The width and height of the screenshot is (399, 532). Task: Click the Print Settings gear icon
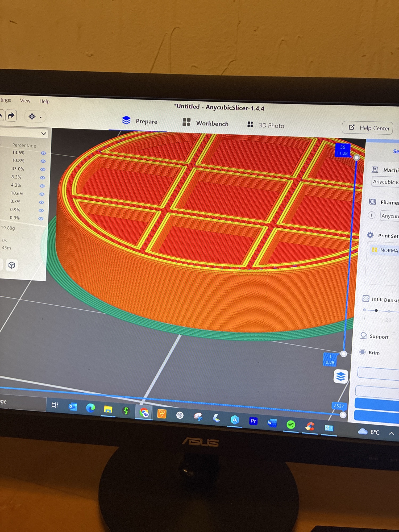point(370,235)
